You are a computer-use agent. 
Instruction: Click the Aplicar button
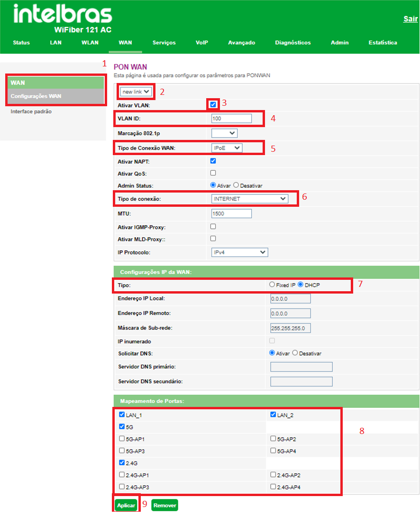click(126, 505)
